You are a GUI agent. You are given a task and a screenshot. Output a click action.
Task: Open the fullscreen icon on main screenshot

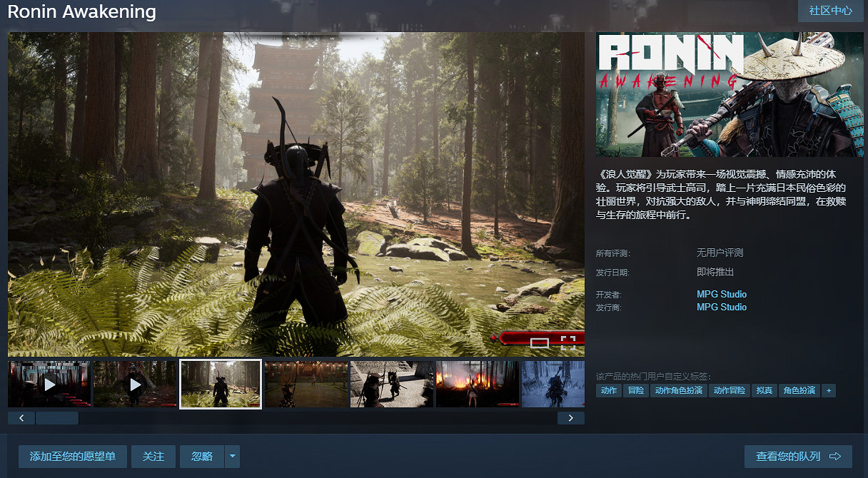point(567,342)
